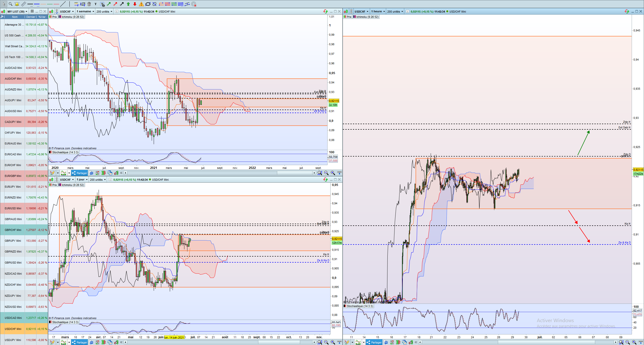644x345 pixels.
Task: Select the magnifier zoom tool
Action: tap(10, 4)
